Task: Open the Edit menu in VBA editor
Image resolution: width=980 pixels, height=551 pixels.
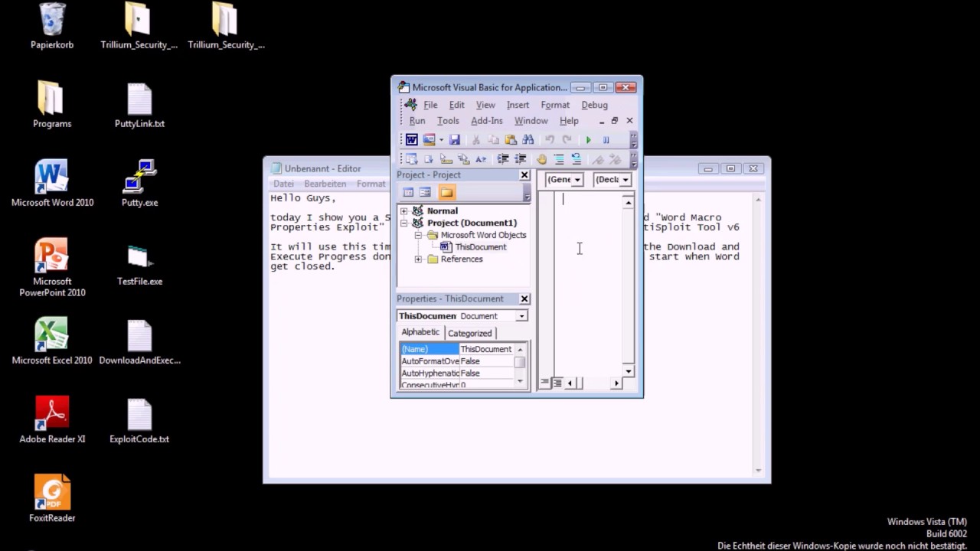Action: 456,105
